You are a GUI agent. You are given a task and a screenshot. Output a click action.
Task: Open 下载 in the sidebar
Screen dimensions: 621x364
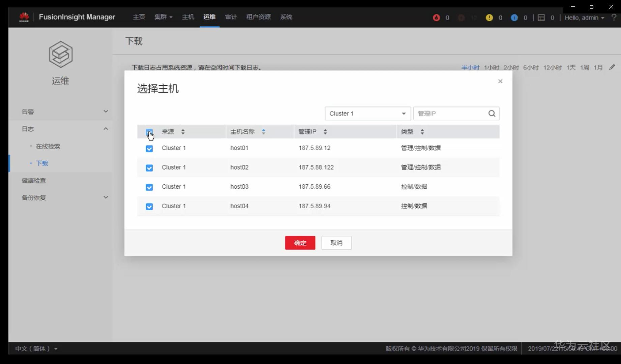click(x=42, y=163)
